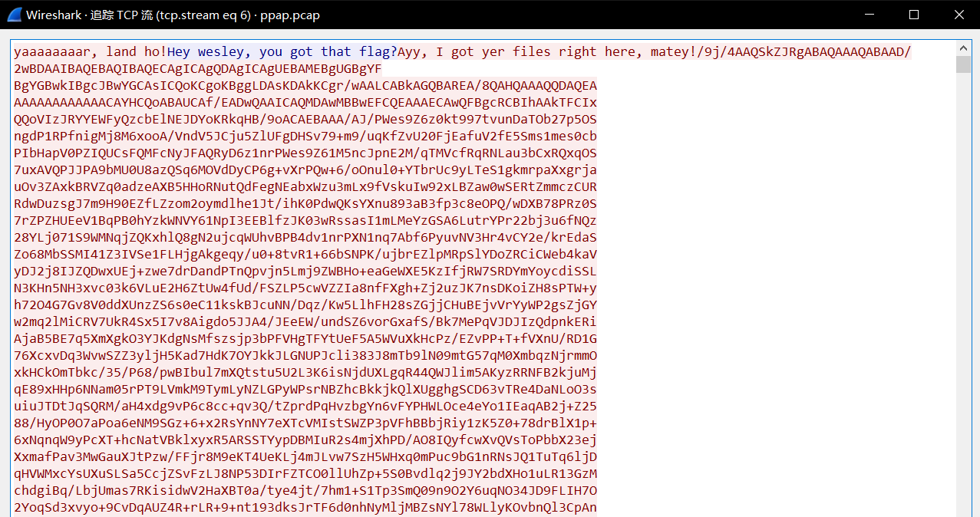Viewport: 980px width, 517px height.
Task: Click the line starting with 'N3KHn5NH3xvc03k6VLuE2H6Zt'
Action: pyautogui.click(x=305, y=288)
